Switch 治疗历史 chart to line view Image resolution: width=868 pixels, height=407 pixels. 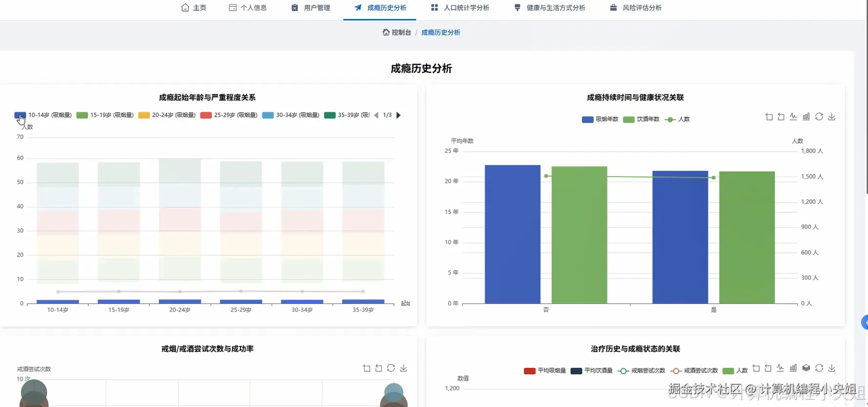pos(780,368)
